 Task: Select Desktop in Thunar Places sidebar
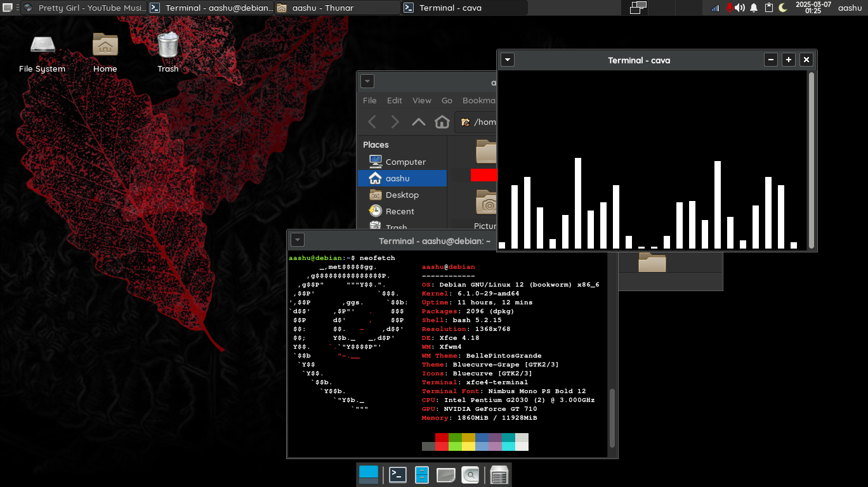(402, 195)
